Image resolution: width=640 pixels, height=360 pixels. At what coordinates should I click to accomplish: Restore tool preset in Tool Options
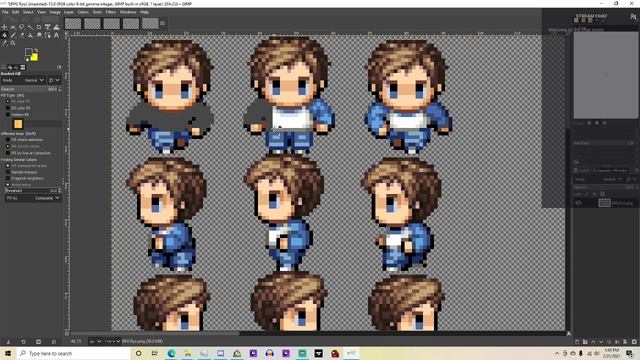(x=23, y=341)
